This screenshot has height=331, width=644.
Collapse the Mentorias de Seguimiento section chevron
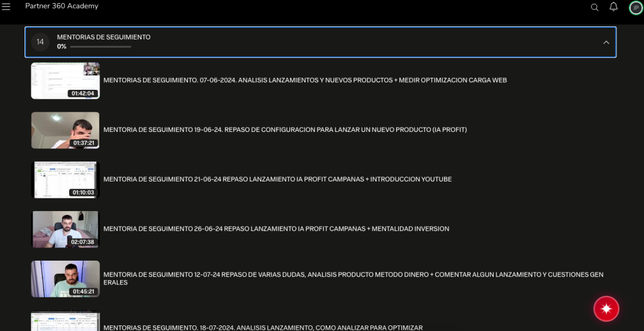[606, 42]
